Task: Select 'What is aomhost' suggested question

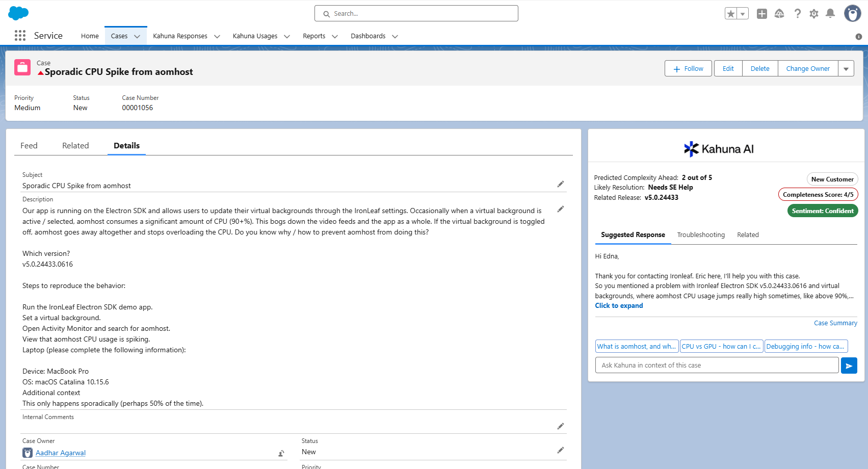Action: pos(637,346)
